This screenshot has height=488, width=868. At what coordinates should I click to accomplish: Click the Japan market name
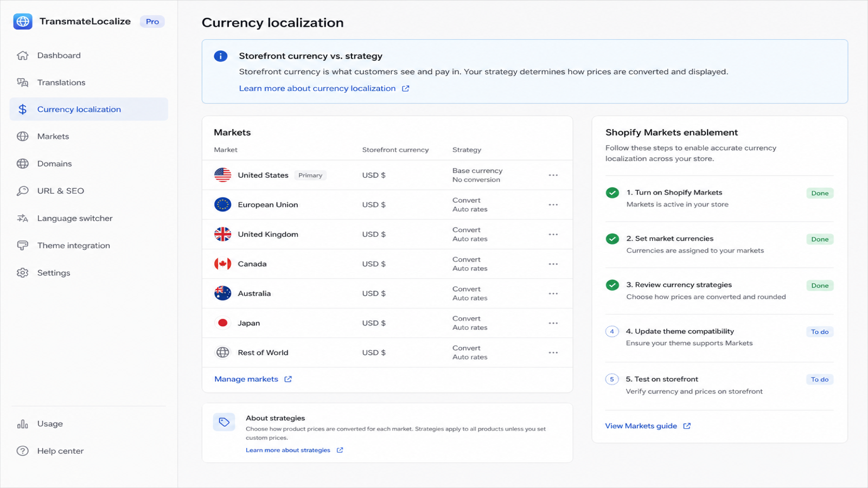pyautogui.click(x=249, y=323)
